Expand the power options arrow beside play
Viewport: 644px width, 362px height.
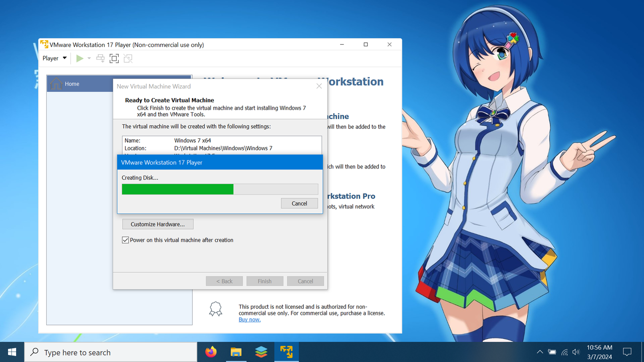[89, 58]
